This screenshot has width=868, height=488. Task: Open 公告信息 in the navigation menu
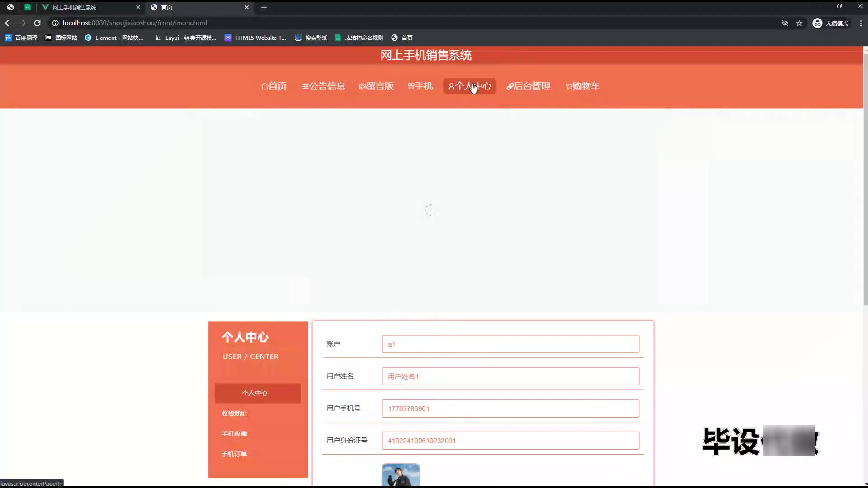coord(324,86)
